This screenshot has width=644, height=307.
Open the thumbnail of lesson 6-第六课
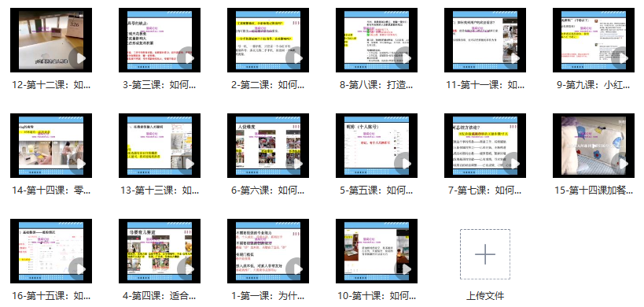tap(268, 146)
